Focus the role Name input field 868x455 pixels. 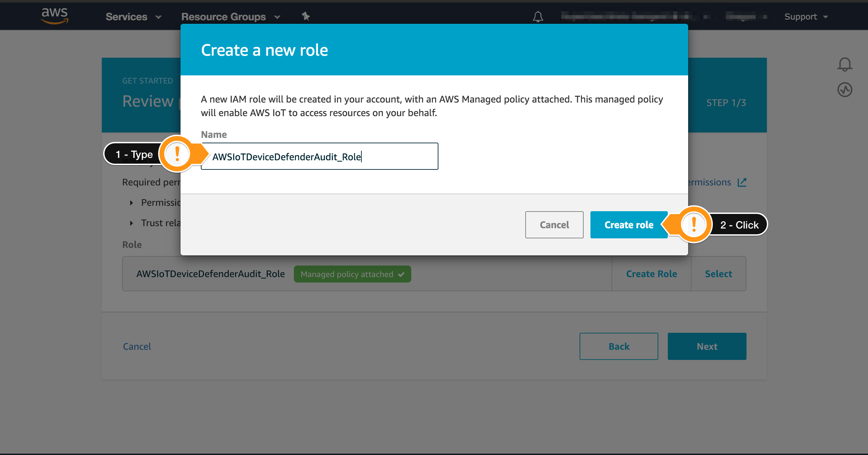(319, 156)
